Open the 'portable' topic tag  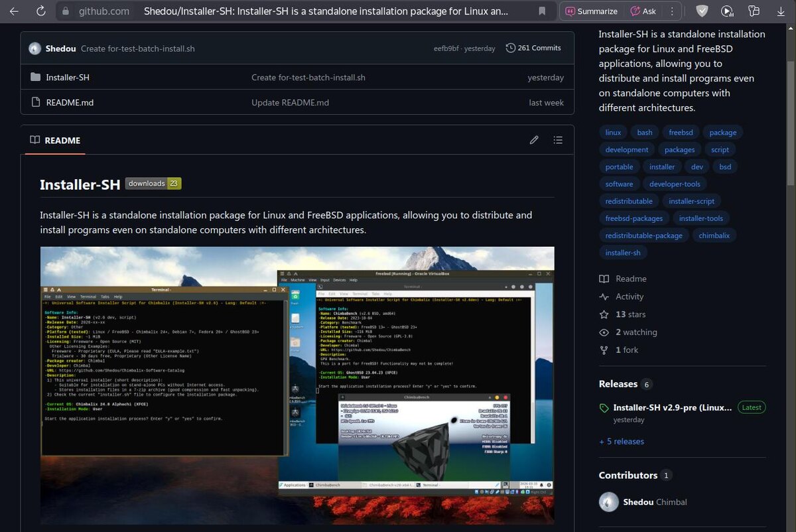pos(620,166)
